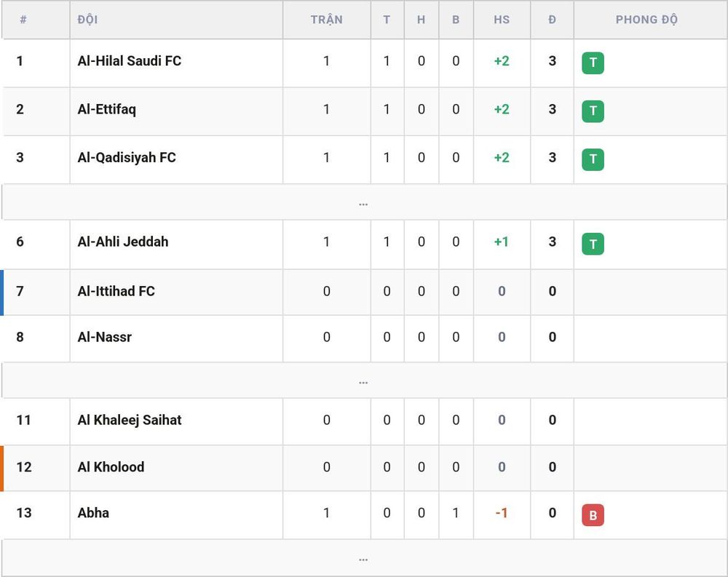Sort table by TRẬN column header

(327, 20)
